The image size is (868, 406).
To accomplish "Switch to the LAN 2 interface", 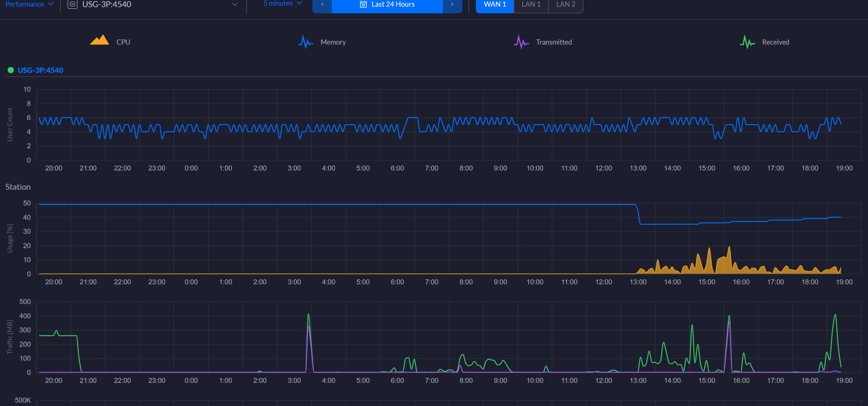I will click(566, 4).
